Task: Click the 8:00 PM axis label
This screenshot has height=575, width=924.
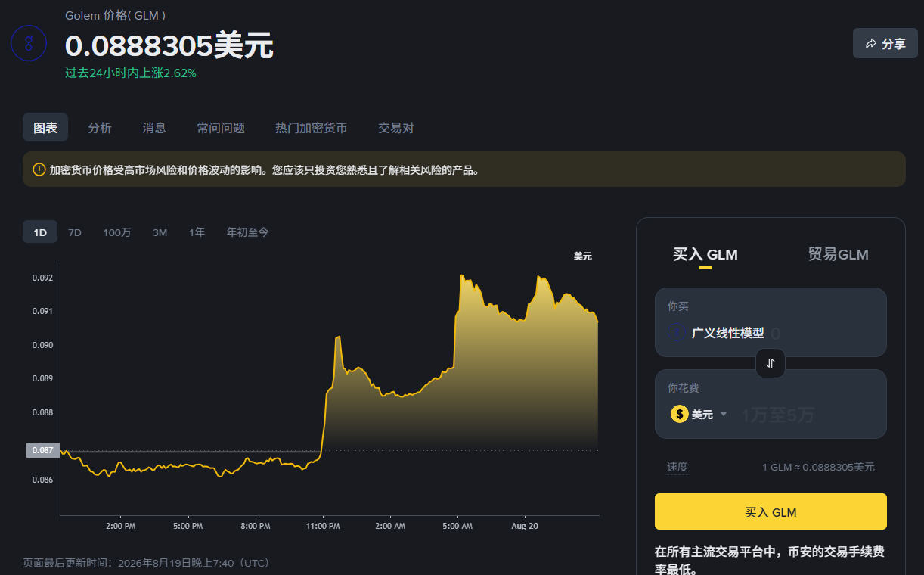Action: point(255,525)
